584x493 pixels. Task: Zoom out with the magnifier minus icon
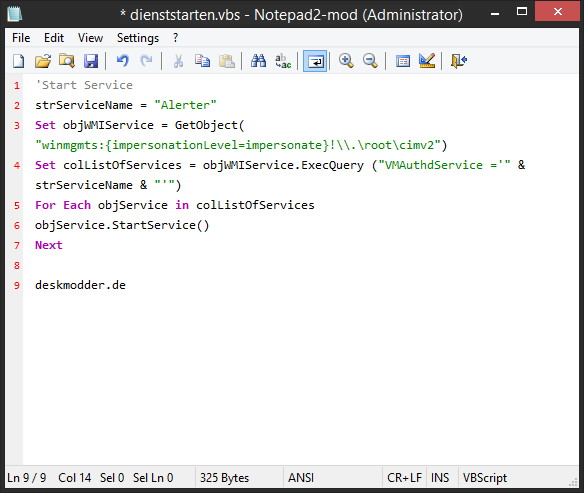click(x=370, y=61)
